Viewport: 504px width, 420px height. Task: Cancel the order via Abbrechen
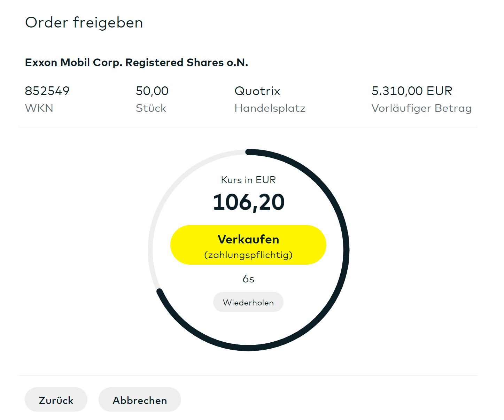pyautogui.click(x=140, y=400)
